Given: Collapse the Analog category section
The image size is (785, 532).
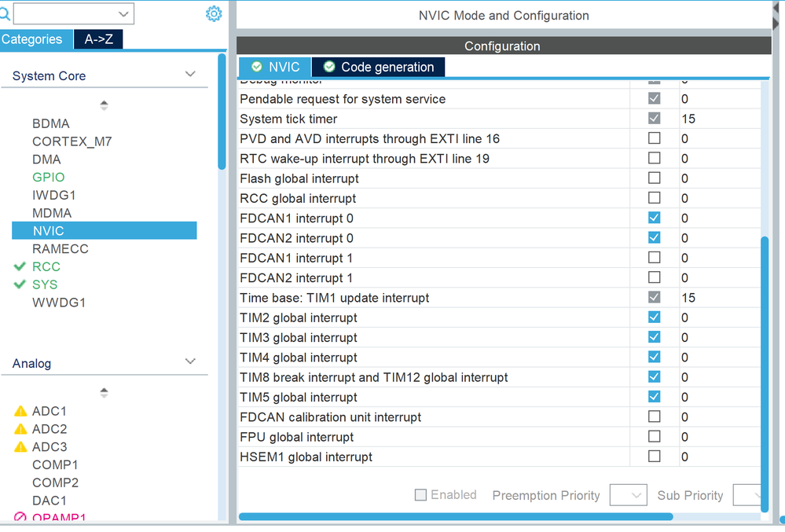Looking at the screenshot, I should coord(190,362).
